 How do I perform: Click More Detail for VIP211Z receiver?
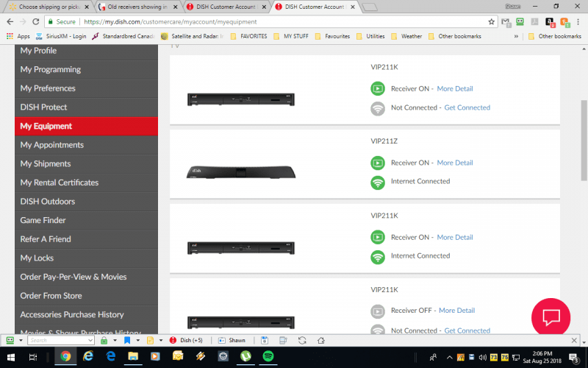click(x=455, y=163)
